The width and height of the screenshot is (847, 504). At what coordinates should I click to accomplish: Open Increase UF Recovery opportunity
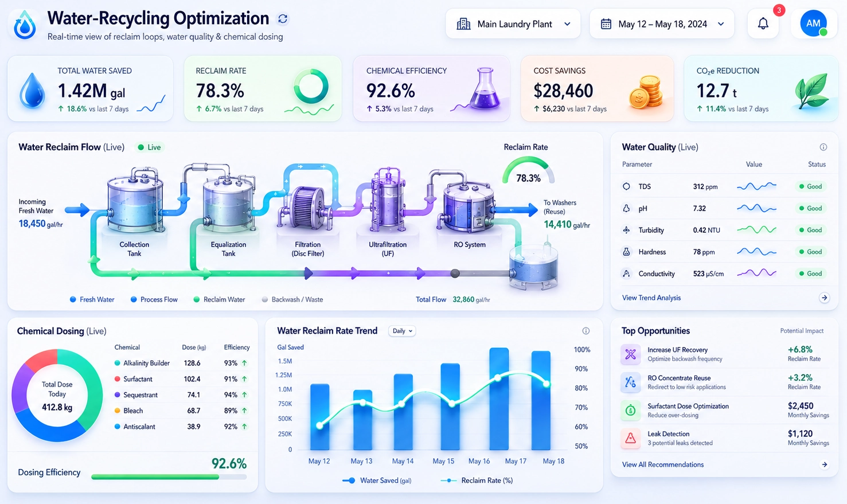[725, 354]
